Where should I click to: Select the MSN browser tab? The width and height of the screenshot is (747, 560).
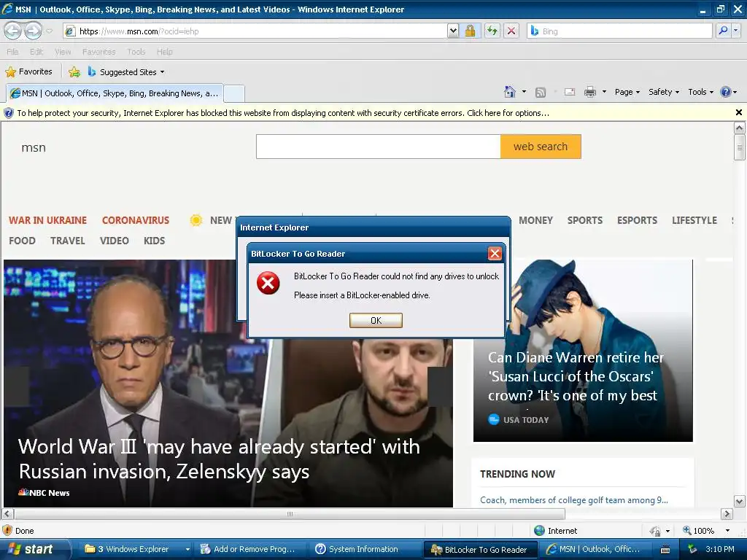coord(115,93)
